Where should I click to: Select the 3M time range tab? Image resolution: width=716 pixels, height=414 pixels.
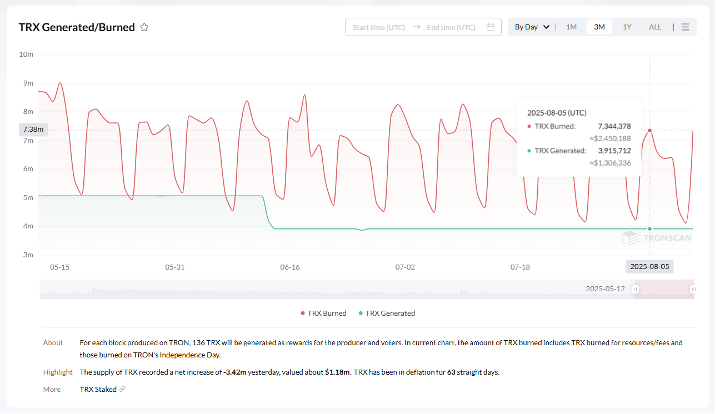599,27
